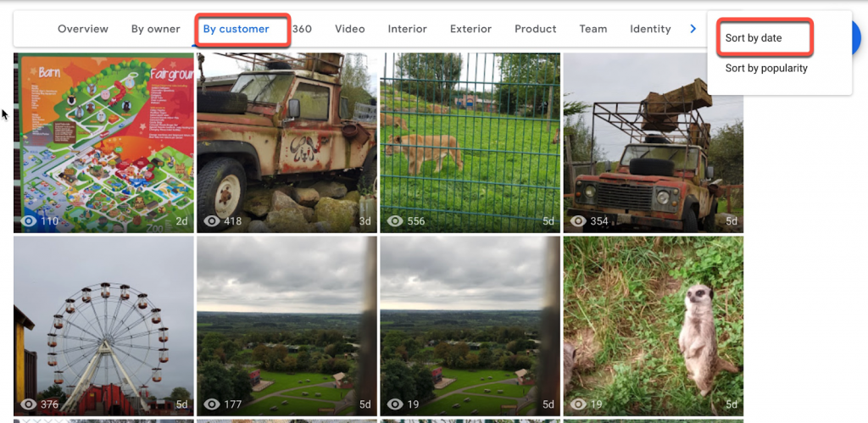This screenshot has width=868, height=423.
Task: Select the Exterior tab
Action: point(470,29)
